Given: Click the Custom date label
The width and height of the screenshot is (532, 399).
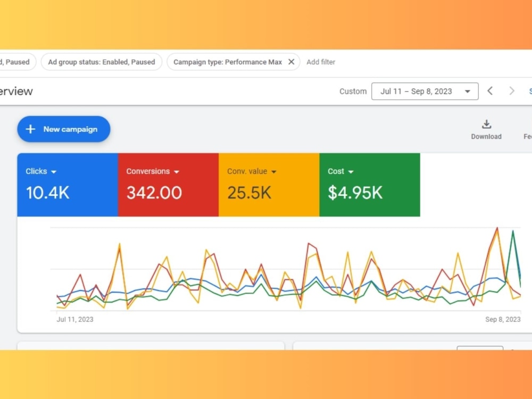Looking at the screenshot, I should [353, 92].
